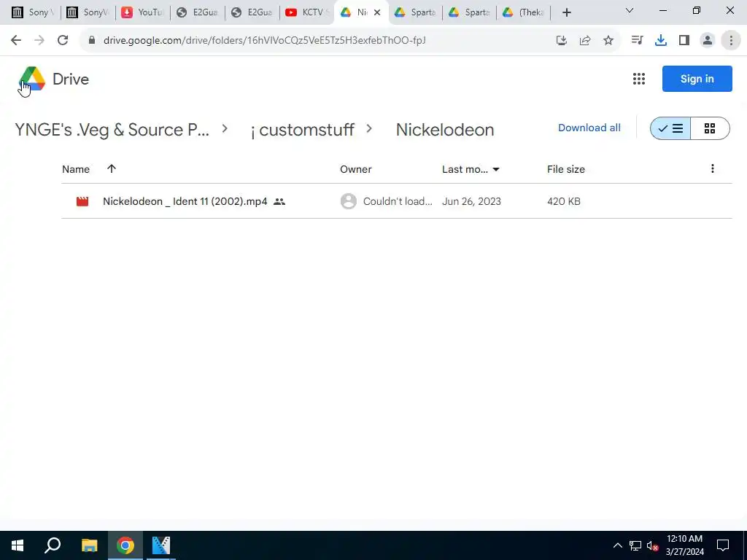
Task: Go back in browser history
Action: click(16, 41)
